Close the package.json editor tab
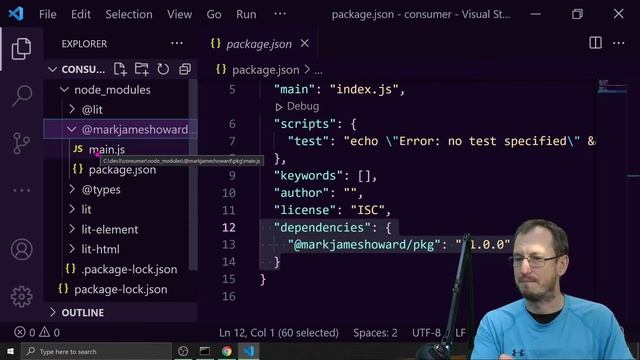640x360 pixels. click(x=305, y=43)
